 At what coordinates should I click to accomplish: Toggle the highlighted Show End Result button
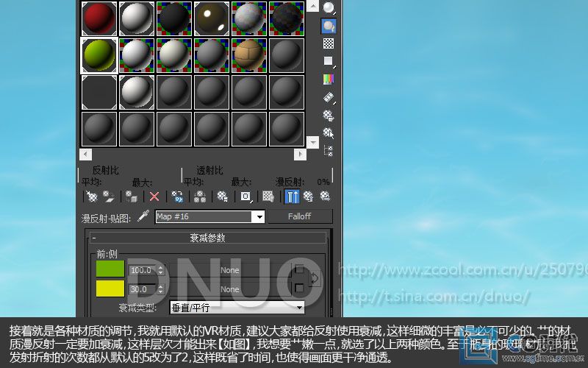click(292, 197)
